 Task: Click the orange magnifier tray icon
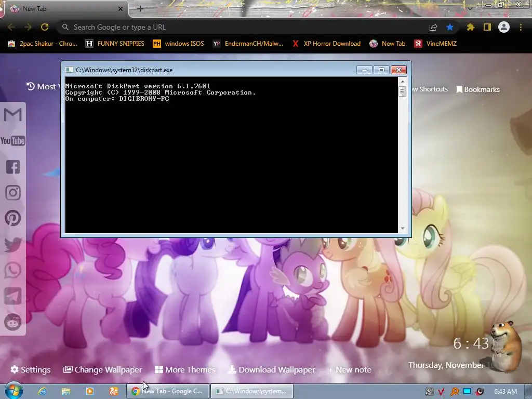pos(454,392)
